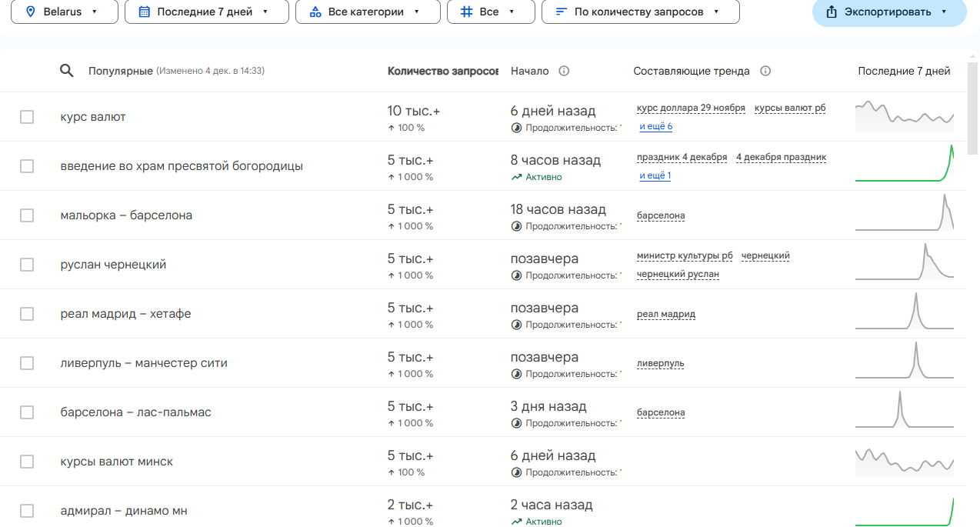The width and height of the screenshot is (980, 527).
Task: Click the hash icon on Все filter
Action: [x=466, y=12]
